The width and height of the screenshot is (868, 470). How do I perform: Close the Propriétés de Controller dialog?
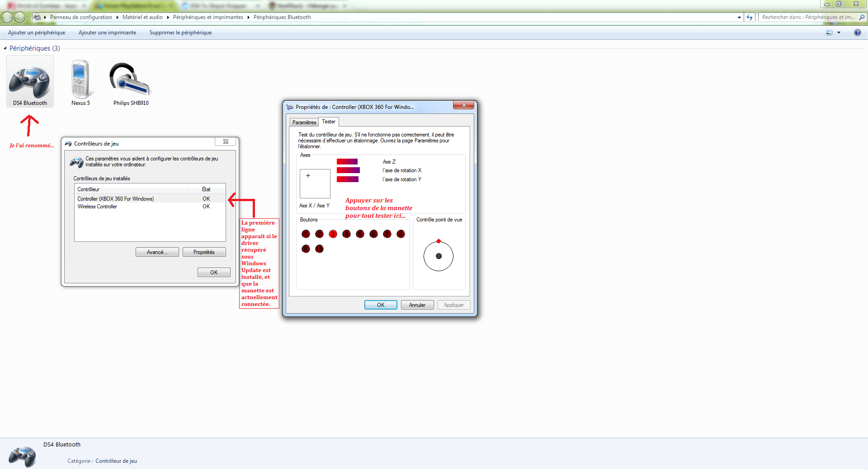click(463, 105)
